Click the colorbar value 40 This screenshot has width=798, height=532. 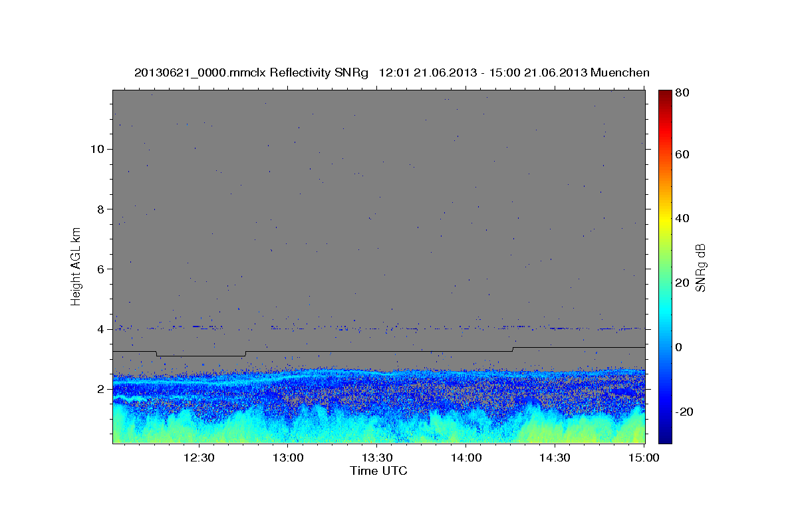[684, 219]
